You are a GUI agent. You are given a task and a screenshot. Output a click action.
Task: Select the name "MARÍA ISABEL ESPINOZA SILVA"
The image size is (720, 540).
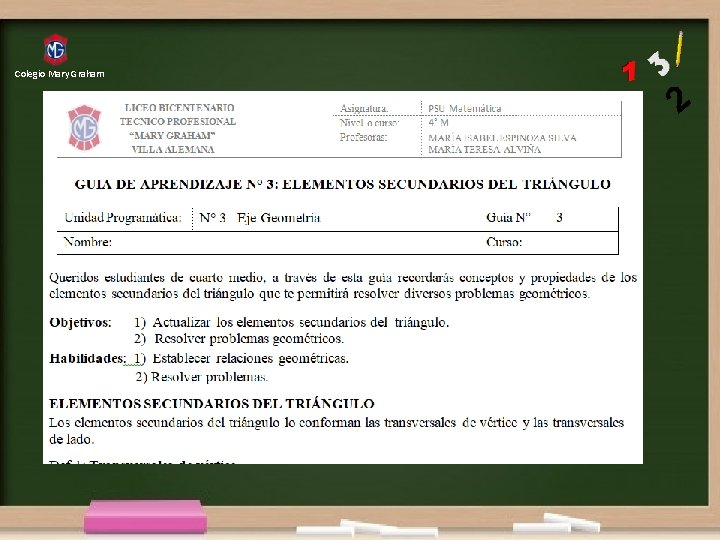click(x=502, y=138)
